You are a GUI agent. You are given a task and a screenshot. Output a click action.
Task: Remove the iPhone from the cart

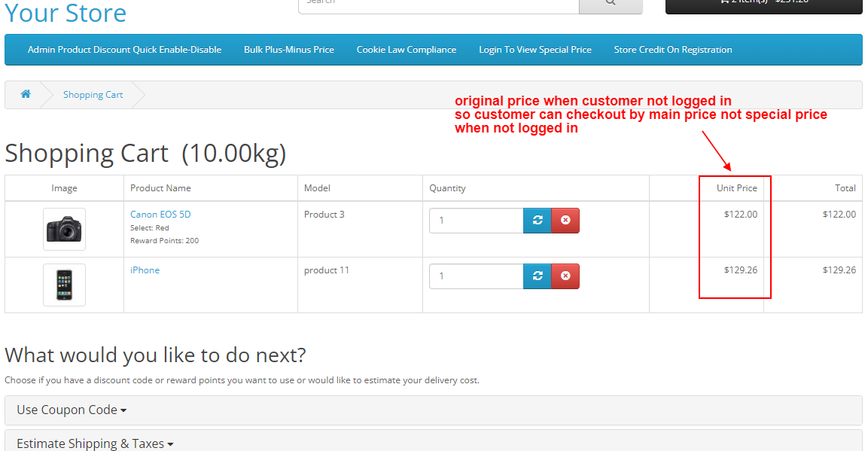pyautogui.click(x=565, y=276)
